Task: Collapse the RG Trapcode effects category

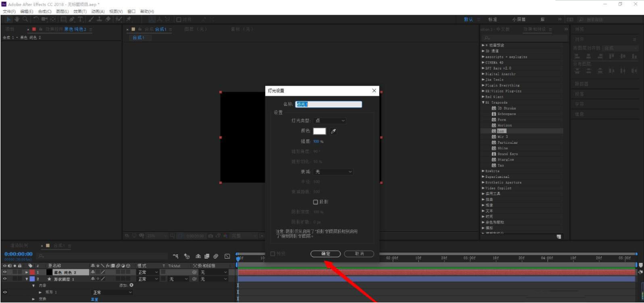Action: (483, 103)
